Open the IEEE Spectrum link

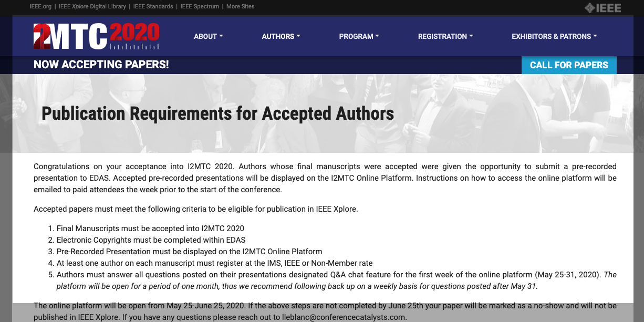tap(200, 7)
